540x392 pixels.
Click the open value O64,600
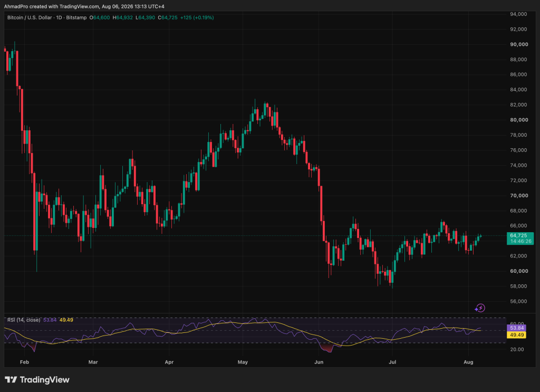click(100, 17)
